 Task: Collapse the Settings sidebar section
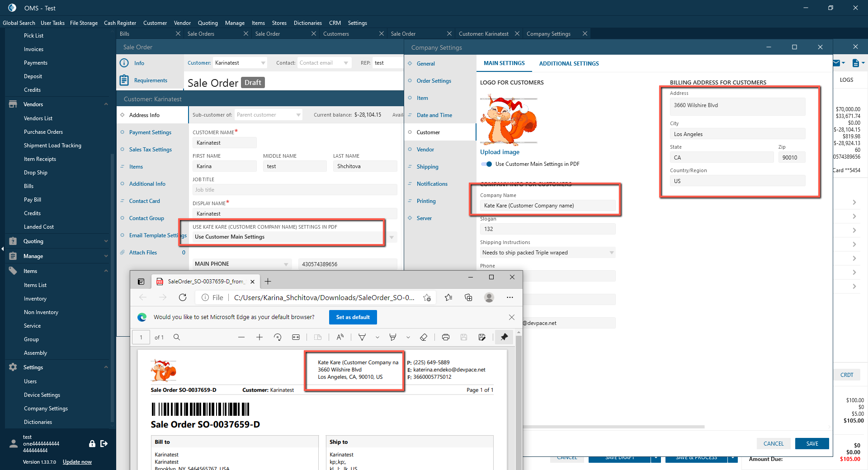[x=106, y=367]
